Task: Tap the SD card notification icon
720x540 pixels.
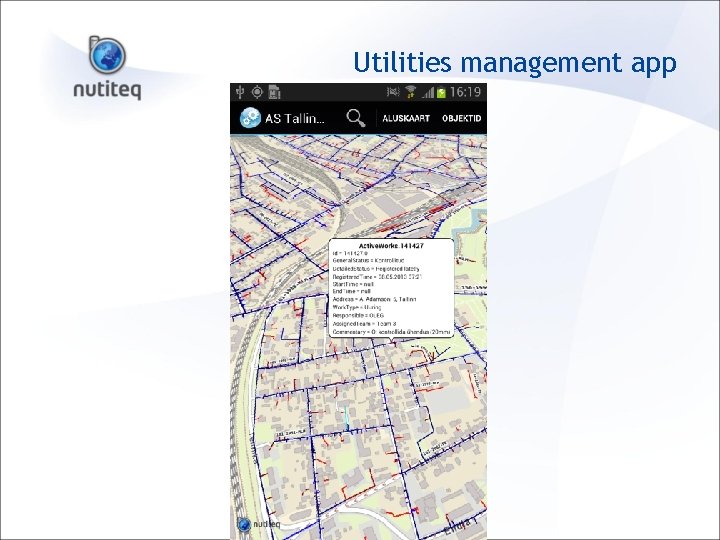Action: (275, 92)
